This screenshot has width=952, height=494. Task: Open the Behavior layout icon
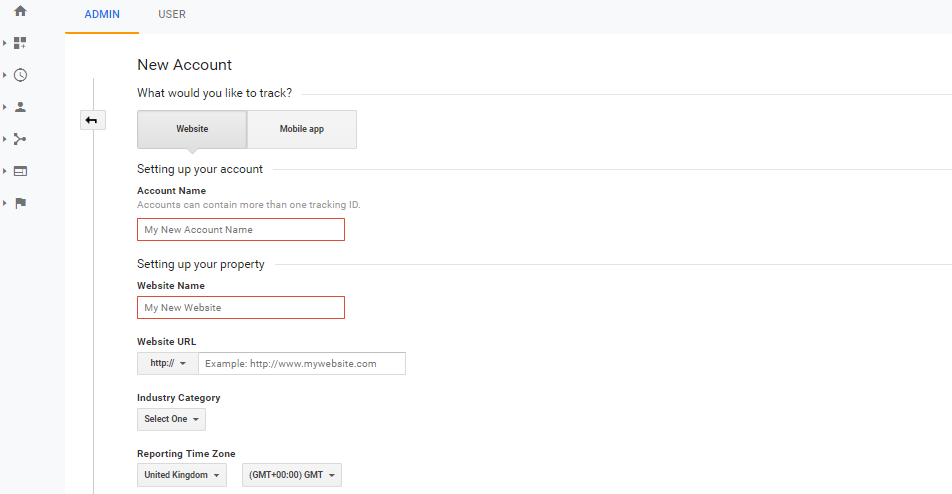coord(20,171)
